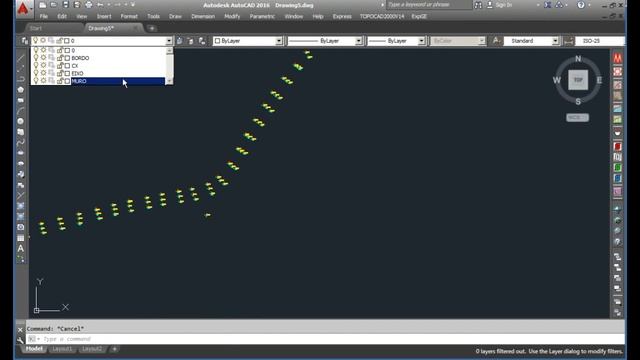Screen dimensions: 640x360
Task: Click the Sign In link
Action: pos(503,5)
